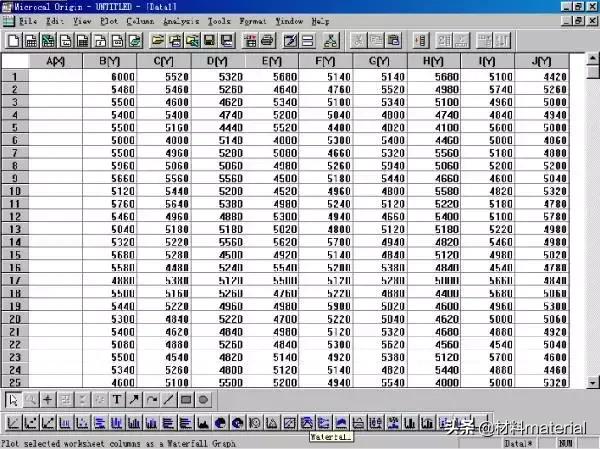Screen dimensions: 600x449
Task: Open the Analysis menu
Action: (x=181, y=21)
